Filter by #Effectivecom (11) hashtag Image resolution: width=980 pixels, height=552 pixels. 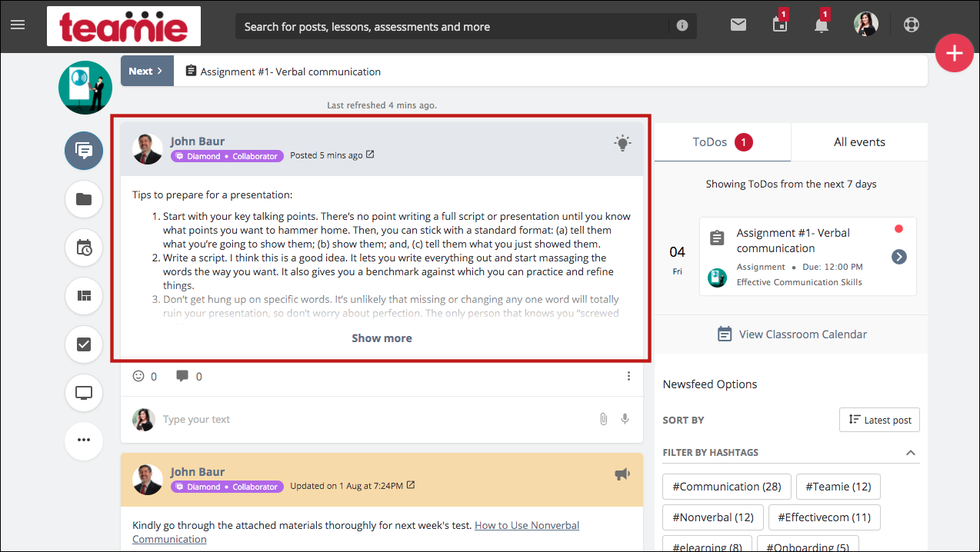point(825,517)
